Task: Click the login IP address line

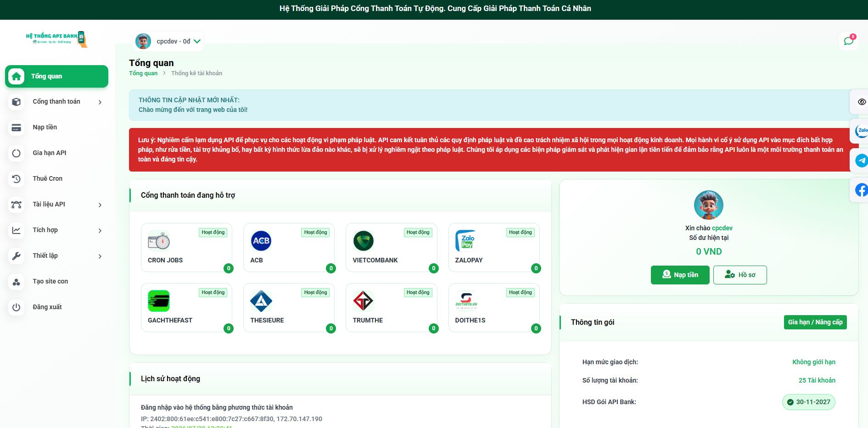Action: click(231, 419)
